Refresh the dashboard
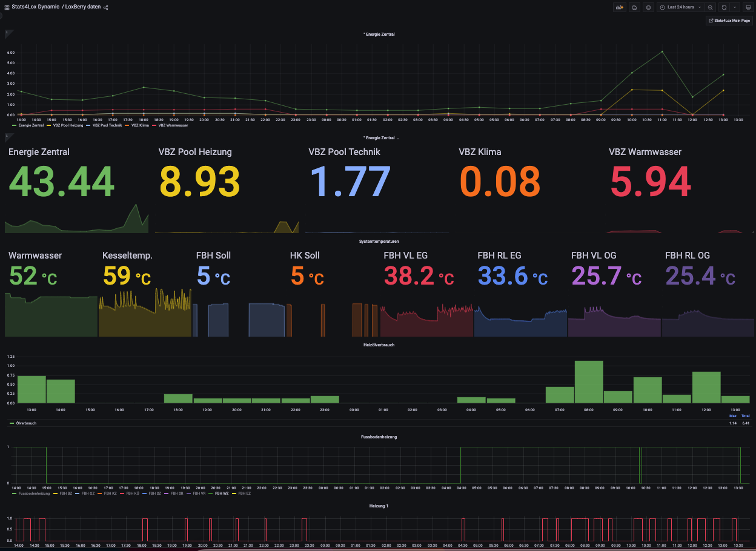The height and width of the screenshot is (551, 756). click(724, 7)
